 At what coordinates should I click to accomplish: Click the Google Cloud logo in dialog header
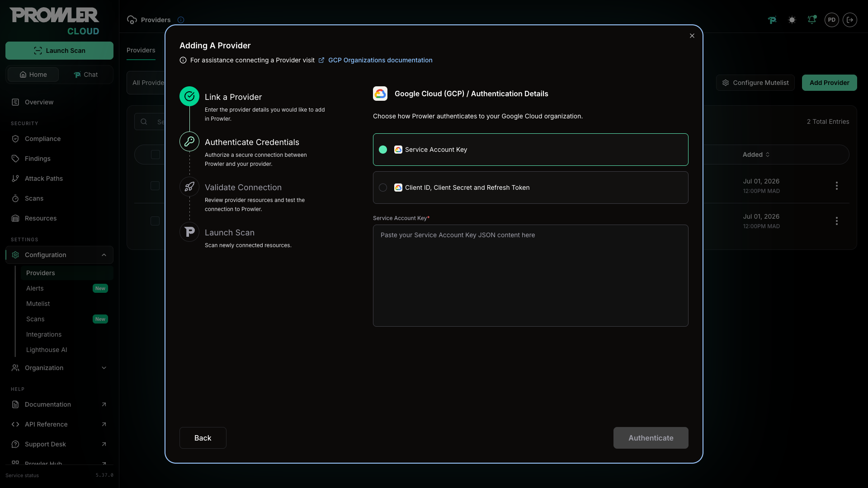pos(380,94)
